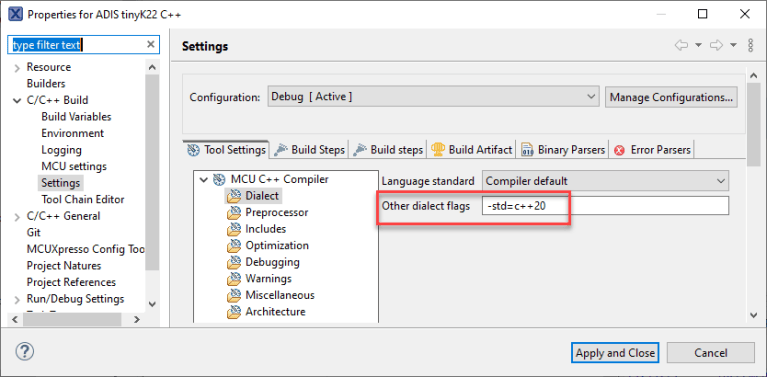Click the Includes folder icon
Image resolution: width=767 pixels, height=377 pixels.
click(234, 229)
